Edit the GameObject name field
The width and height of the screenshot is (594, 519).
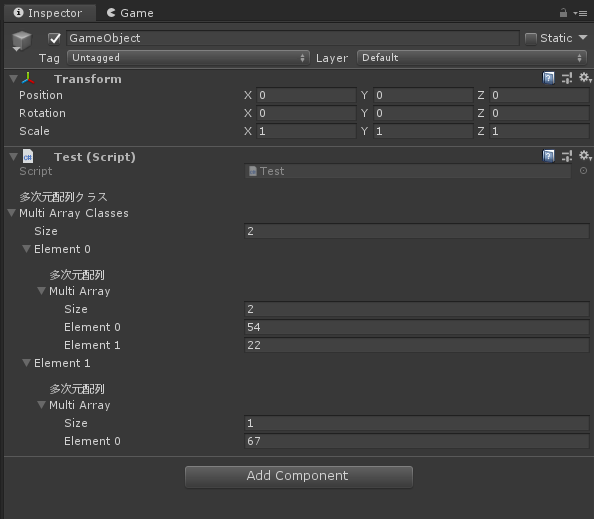click(292, 38)
